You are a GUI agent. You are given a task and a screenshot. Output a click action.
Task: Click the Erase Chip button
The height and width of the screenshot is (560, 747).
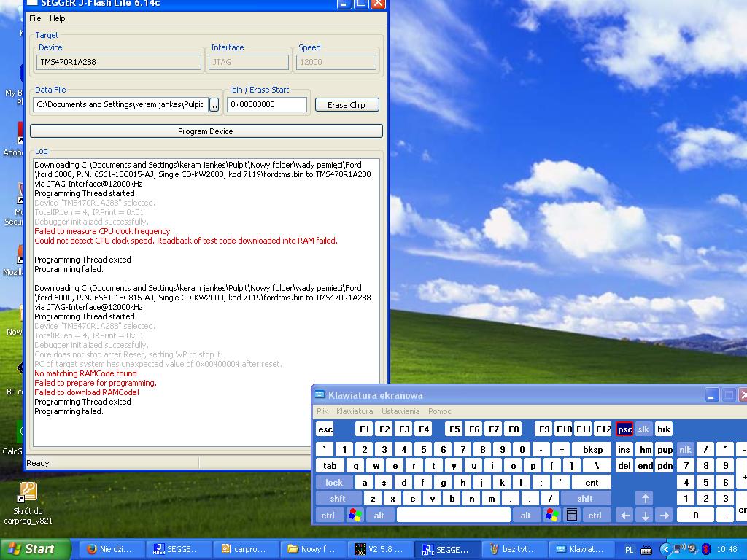tap(347, 105)
